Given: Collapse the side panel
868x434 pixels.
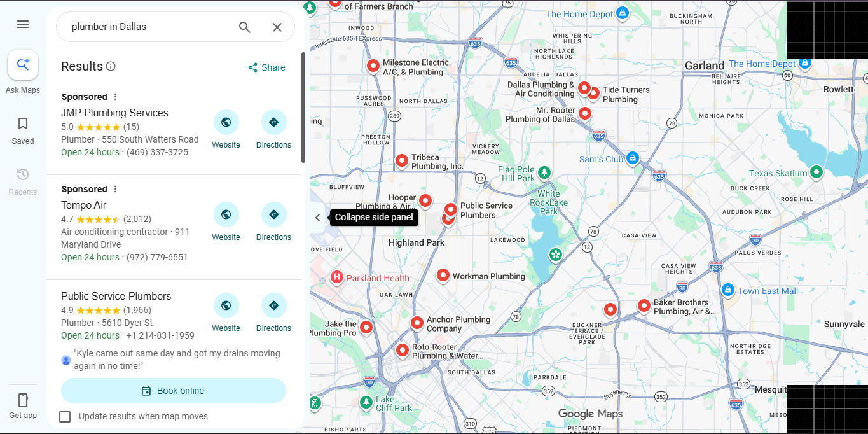Looking at the screenshot, I should coord(318,218).
